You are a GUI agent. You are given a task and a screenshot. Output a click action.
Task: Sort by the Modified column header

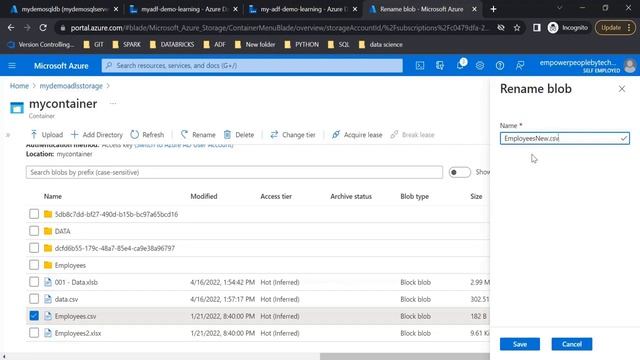[x=204, y=196]
